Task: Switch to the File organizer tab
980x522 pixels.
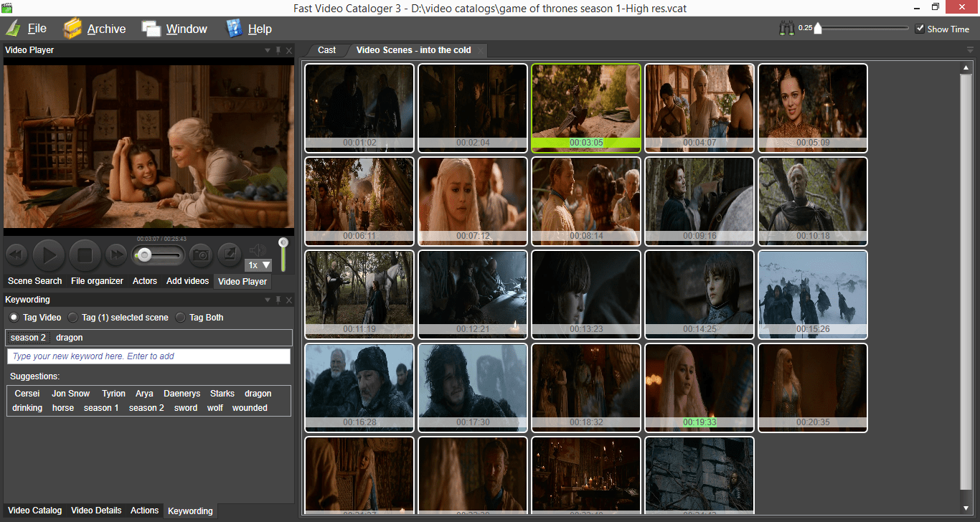Action: [x=97, y=281]
